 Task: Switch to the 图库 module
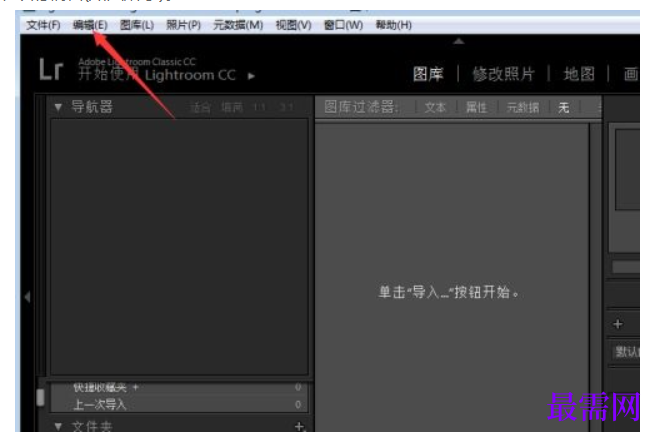[428, 74]
